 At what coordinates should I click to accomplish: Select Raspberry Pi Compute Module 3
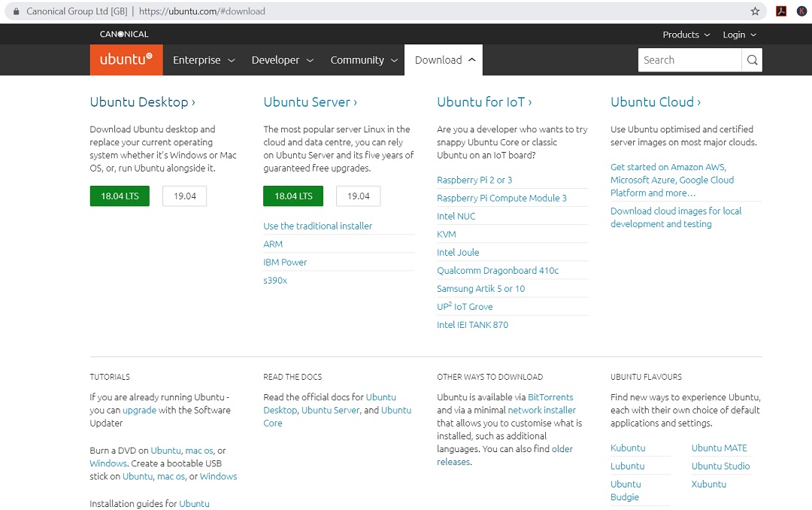tap(501, 198)
